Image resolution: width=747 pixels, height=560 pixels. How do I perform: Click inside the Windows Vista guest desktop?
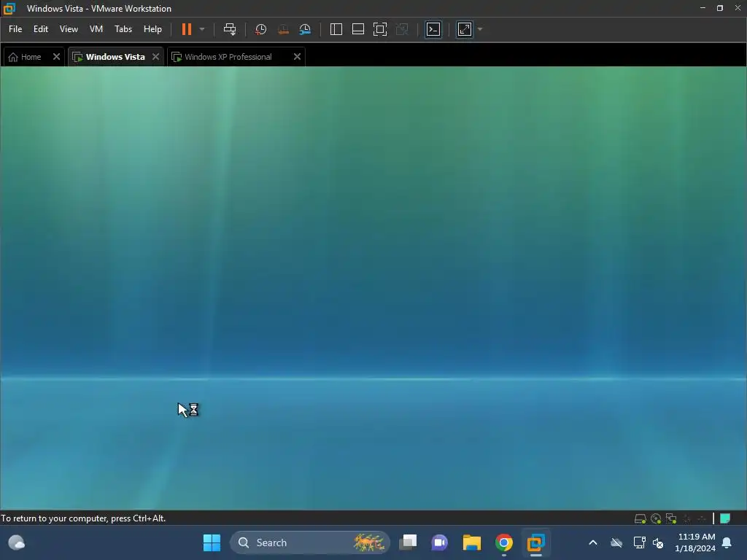[x=373, y=288]
